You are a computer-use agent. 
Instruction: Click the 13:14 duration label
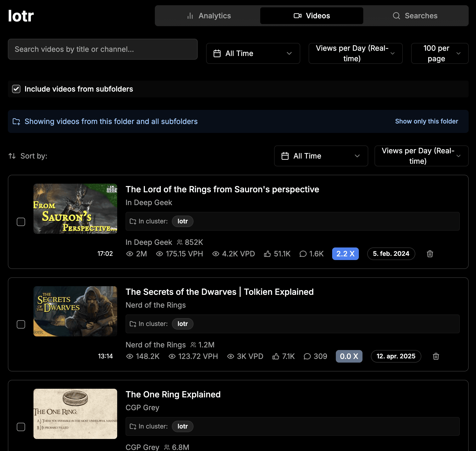pyautogui.click(x=105, y=356)
